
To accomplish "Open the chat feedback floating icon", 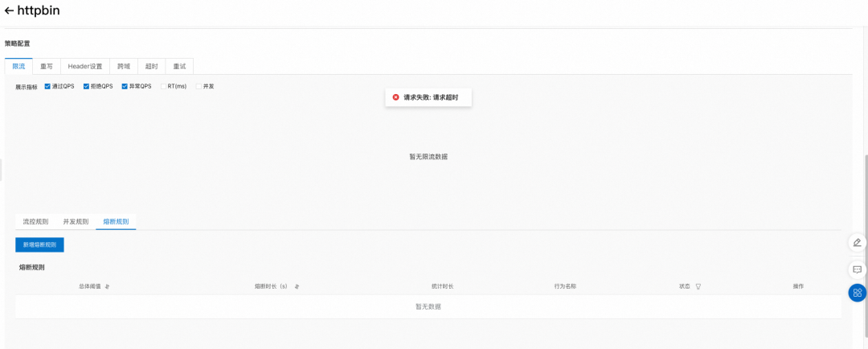I will pyautogui.click(x=857, y=269).
